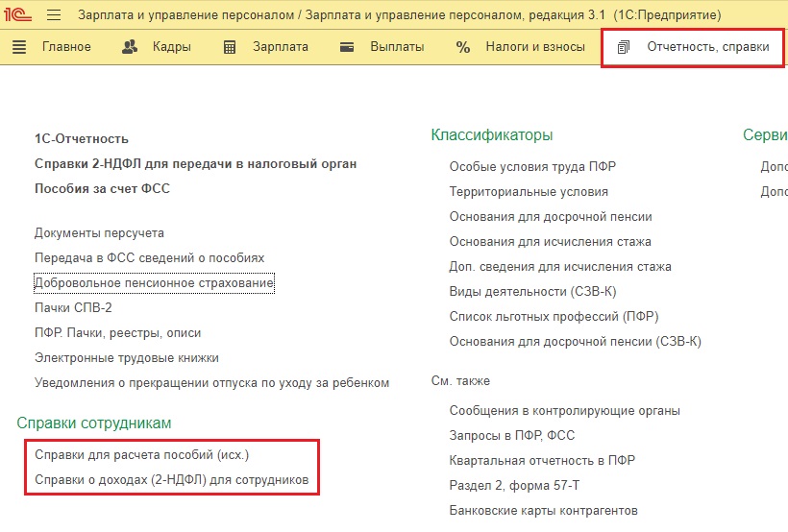Open the Налоги и взносы section
Viewport: 788px width, 532px height.
(535, 47)
